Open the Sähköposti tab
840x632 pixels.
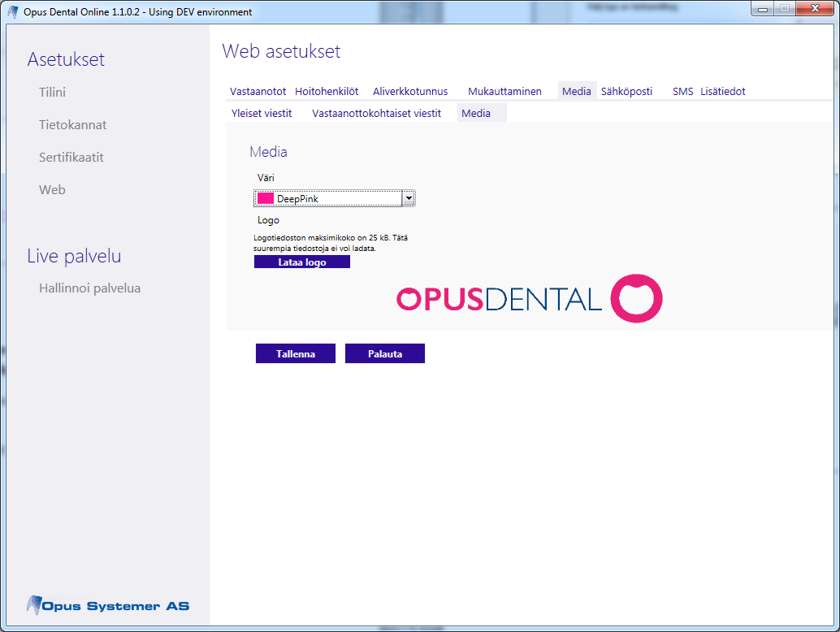pos(626,92)
